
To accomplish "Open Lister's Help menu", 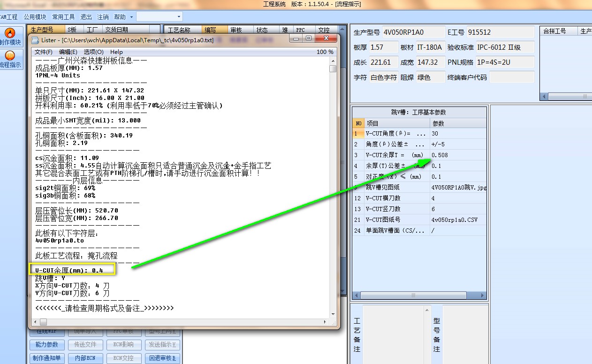I will tap(116, 52).
